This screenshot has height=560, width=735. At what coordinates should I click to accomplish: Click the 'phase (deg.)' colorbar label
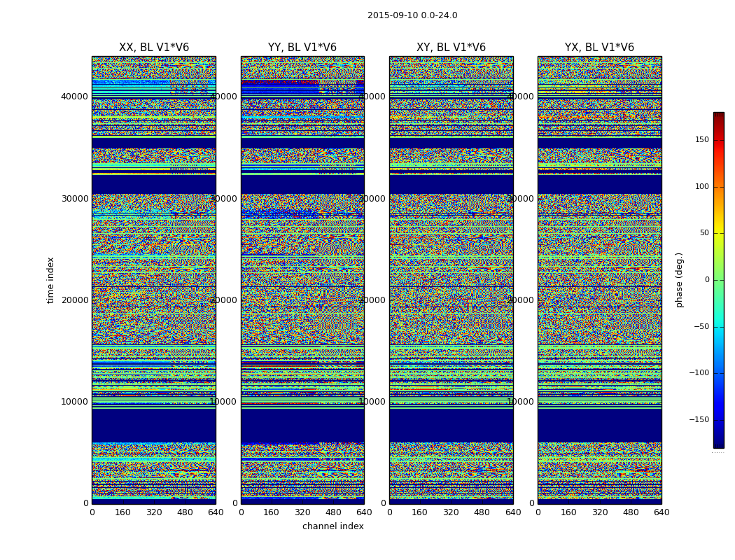[x=679, y=280]
